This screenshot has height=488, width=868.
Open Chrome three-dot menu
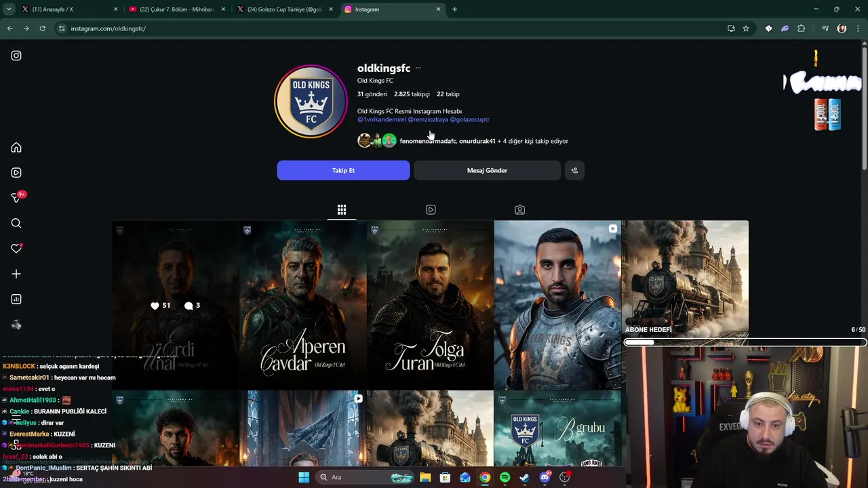pos(857,28)
